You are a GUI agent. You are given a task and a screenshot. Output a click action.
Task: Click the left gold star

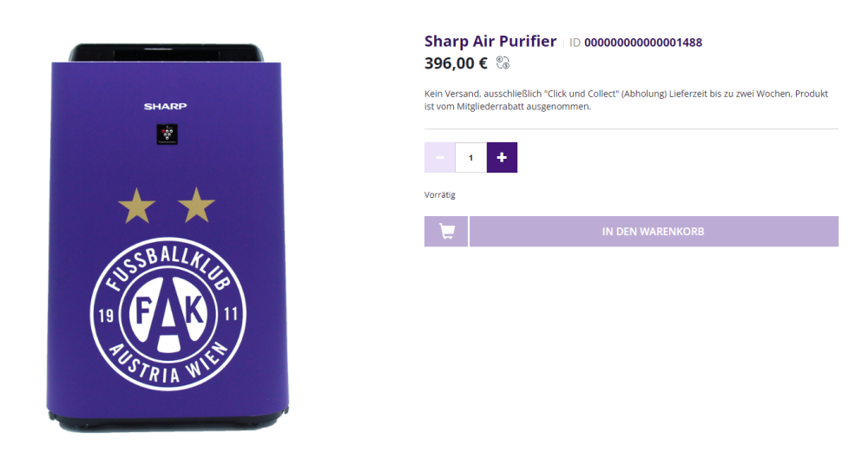(137, 206)
